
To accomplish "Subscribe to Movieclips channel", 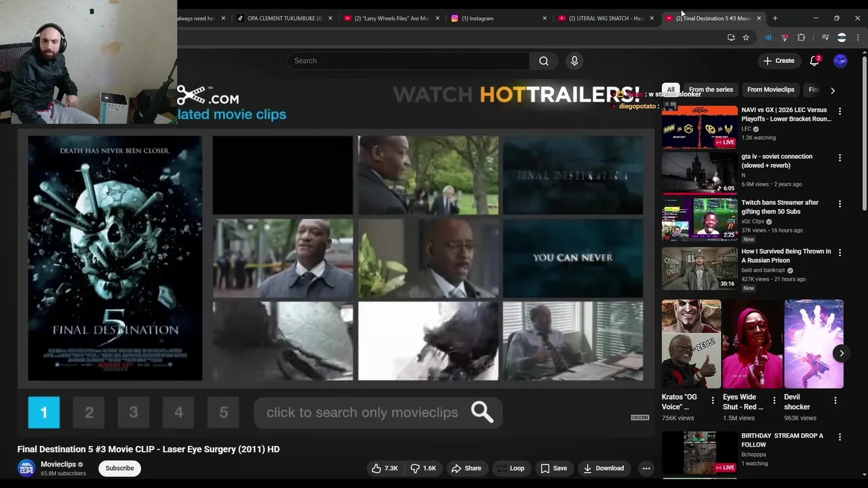I will 119,468.
